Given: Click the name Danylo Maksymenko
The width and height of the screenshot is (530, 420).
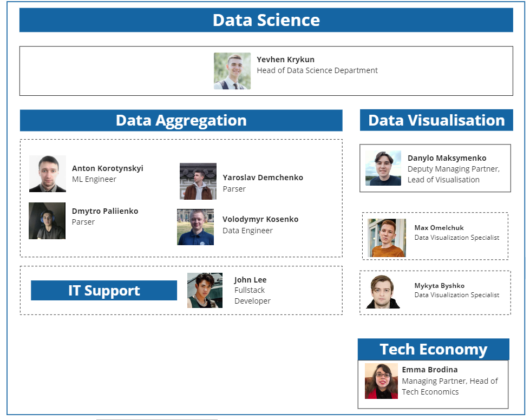Looking at the screenshot, I should pos(447,158).
